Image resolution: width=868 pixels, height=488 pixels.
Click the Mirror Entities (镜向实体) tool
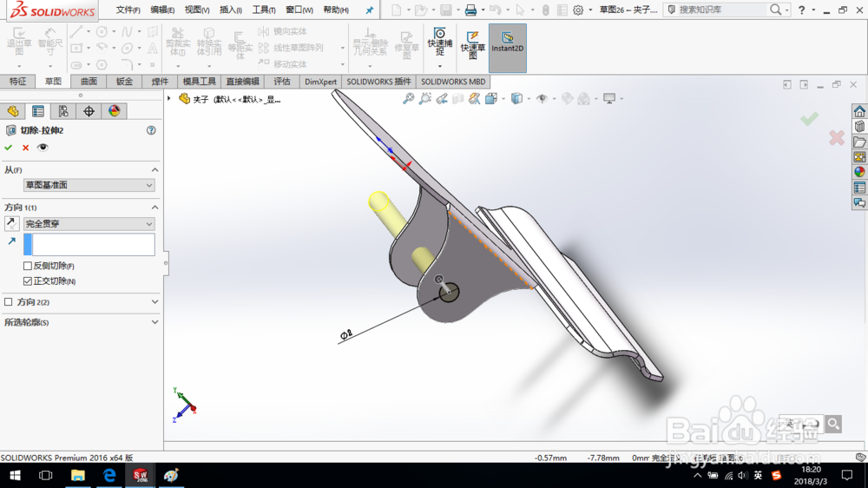tap(283, 31)
